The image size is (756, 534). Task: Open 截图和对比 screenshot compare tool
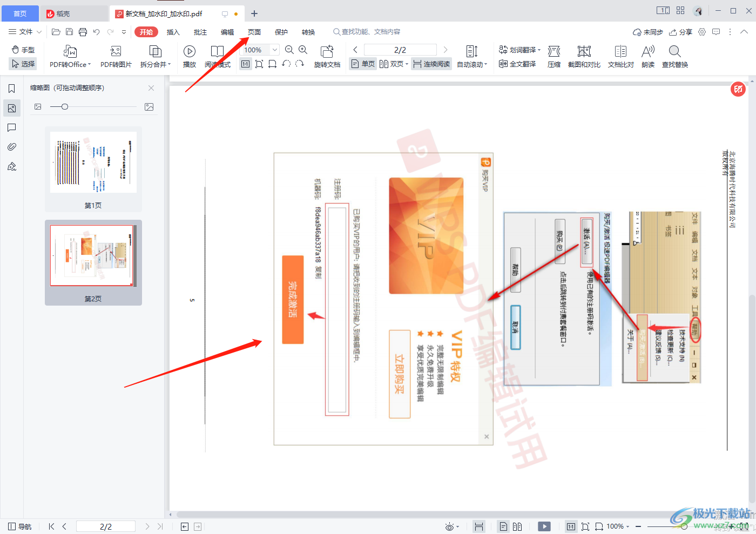pyautogui.click(x=584, y=57)
